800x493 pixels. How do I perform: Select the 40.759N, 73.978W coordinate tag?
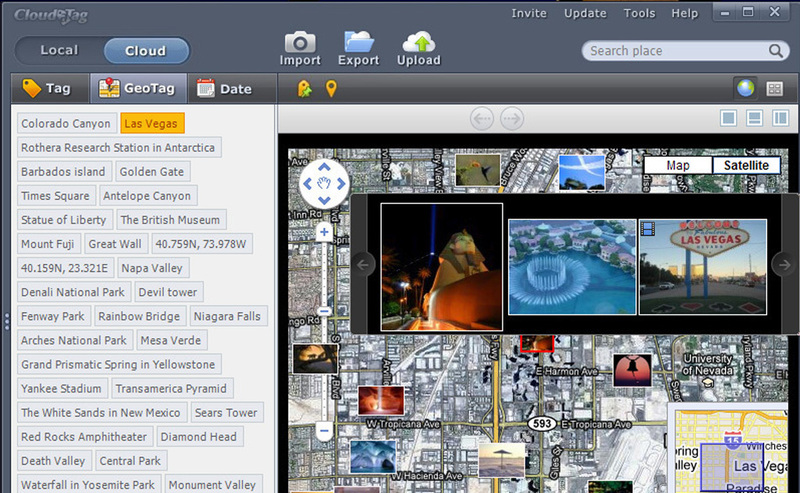tap(201, 244)
